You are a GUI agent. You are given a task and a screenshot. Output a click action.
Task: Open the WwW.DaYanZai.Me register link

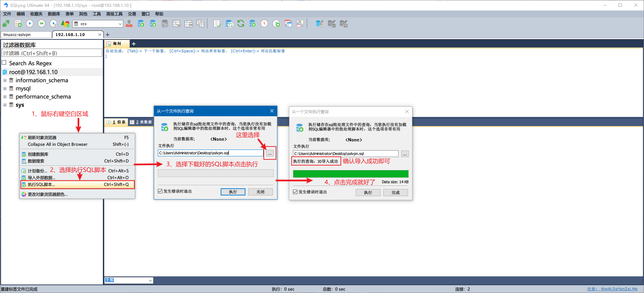click(x=619, y=289)
